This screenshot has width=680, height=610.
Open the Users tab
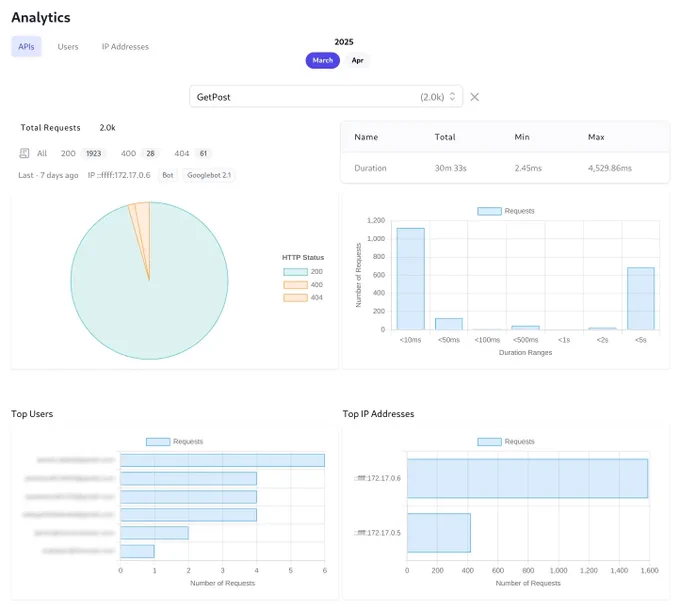point(68,46)
